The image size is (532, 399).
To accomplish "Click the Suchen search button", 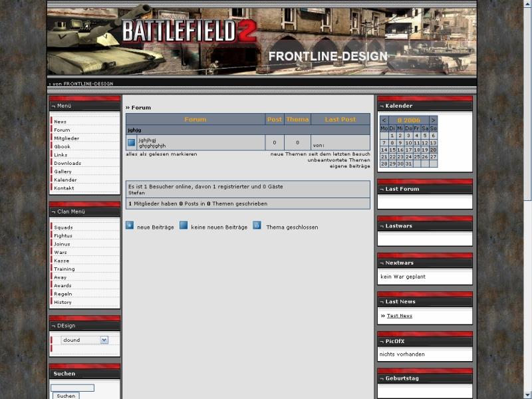I will 66,396.
